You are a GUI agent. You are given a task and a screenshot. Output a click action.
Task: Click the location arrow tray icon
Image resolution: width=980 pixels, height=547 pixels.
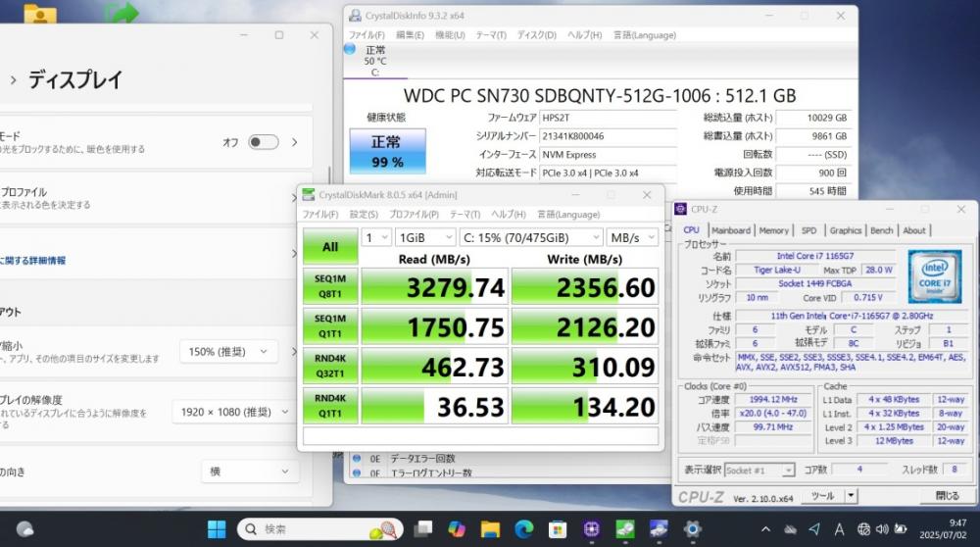click(x=813, y=529)
